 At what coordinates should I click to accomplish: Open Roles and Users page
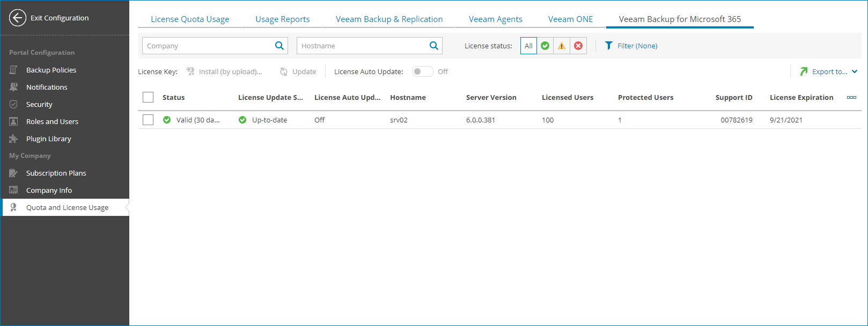pos(52,121)
